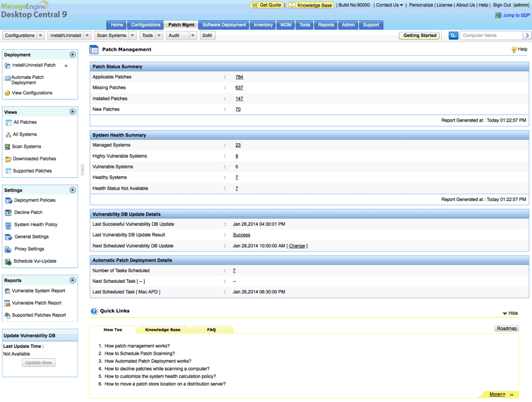Hide the Quick Links section
This screenshot has height=402, width=532.
(x=510, y=313)
